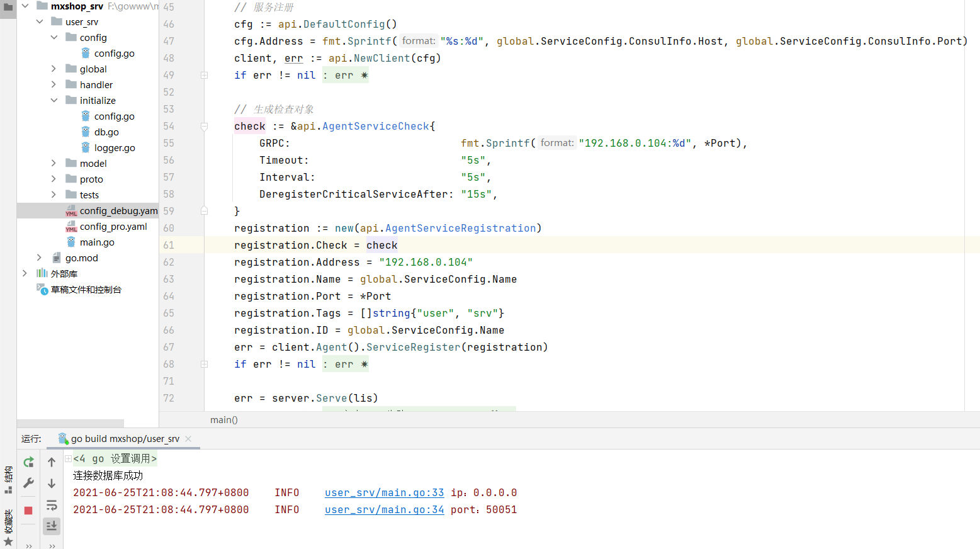This screenshot has width=980, height=549.
Task: Toggle fold marker at line 68 gutter
Action: coord(205,365)
